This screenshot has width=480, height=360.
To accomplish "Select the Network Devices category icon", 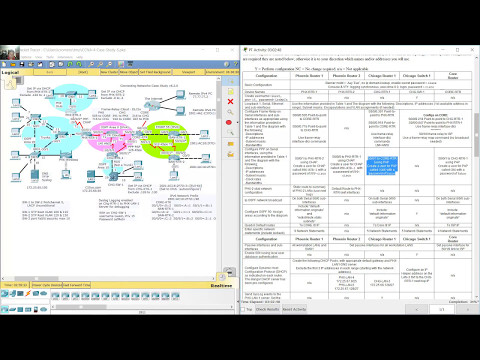I will pos(4,294).
